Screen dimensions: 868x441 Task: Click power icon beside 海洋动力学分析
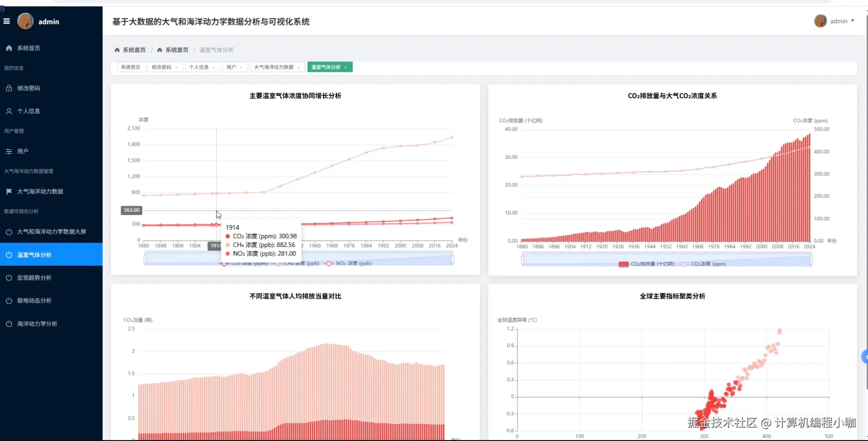click(9, 324)
